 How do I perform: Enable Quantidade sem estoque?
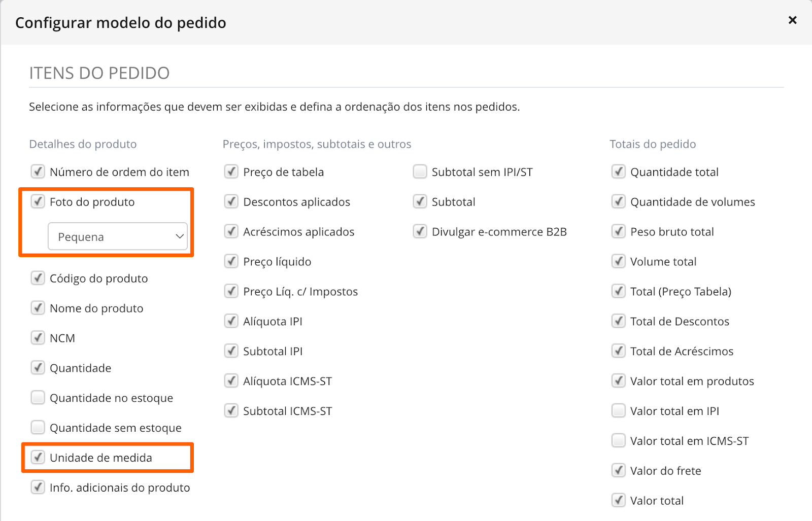pyautogui.click(x=38, y=427)
